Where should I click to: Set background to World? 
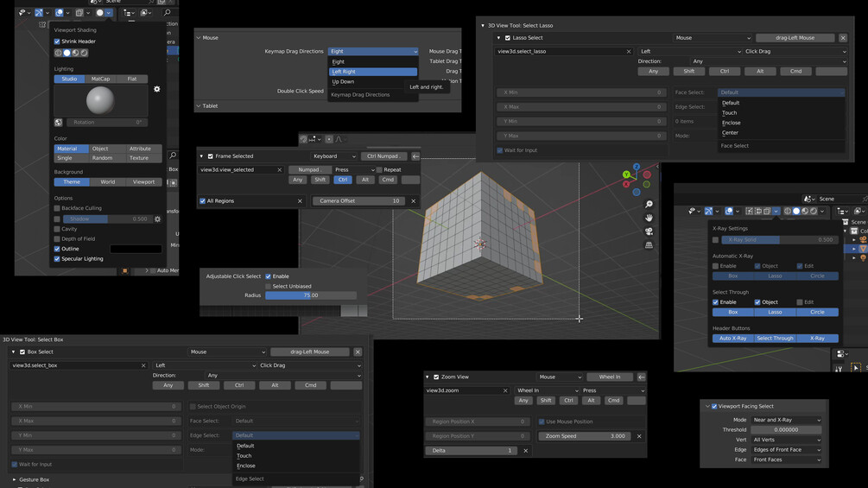[x=107, y=182]
